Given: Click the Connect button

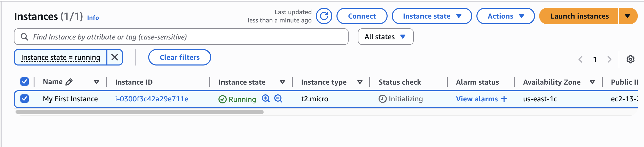Looking at the screenshot, I should [362, 16].
